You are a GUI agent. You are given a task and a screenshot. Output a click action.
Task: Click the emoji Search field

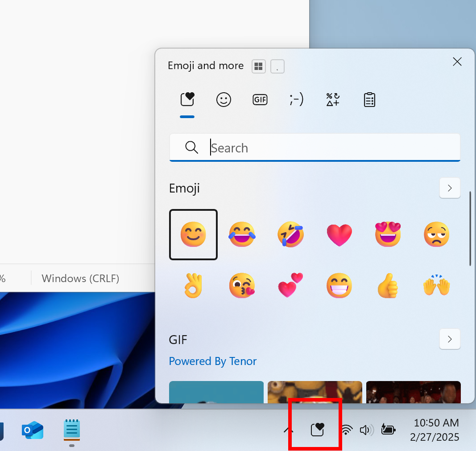[x=315, y=148]
